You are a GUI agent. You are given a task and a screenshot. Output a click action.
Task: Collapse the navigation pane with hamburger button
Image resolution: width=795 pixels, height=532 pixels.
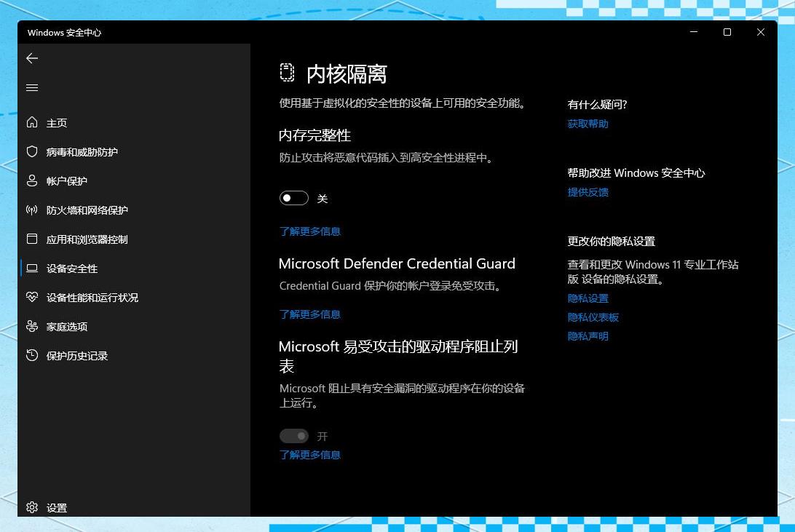(31, 87)
